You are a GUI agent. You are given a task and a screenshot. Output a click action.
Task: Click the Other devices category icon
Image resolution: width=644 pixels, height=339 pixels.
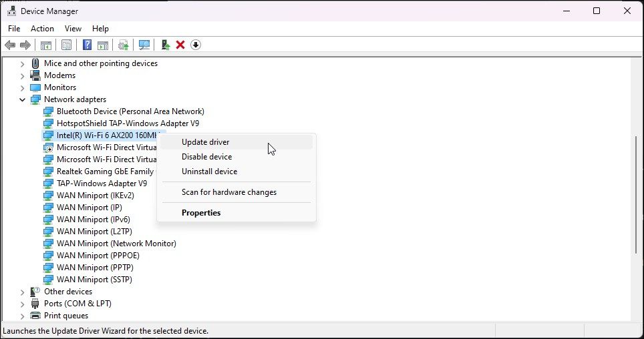[35, 292]
